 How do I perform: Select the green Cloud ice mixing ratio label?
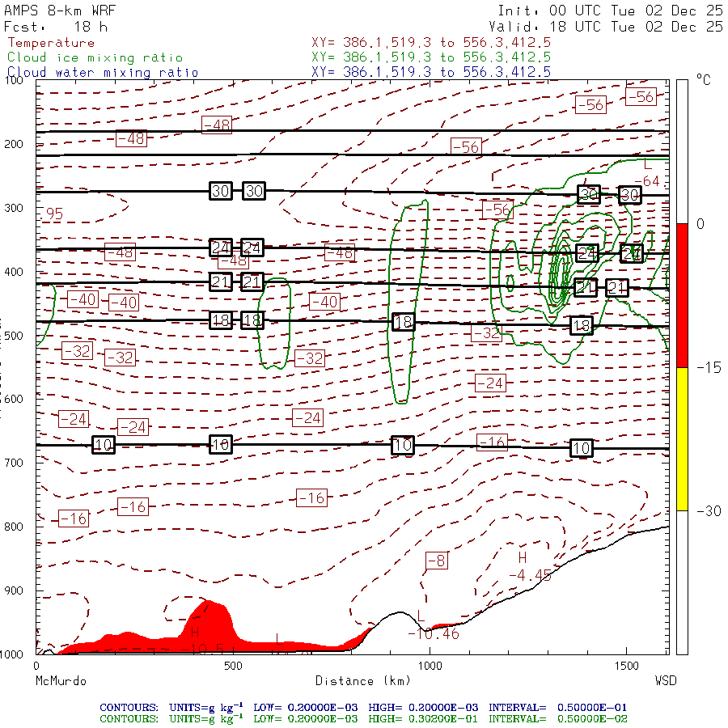[x=95, y=57]
